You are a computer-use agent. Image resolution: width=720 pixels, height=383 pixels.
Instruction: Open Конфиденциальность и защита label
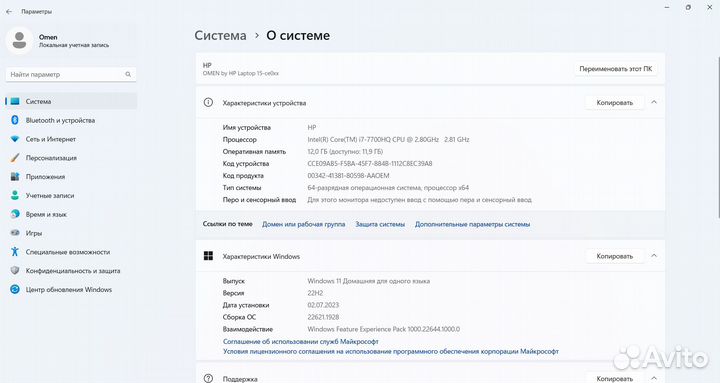tap(73, 271)
